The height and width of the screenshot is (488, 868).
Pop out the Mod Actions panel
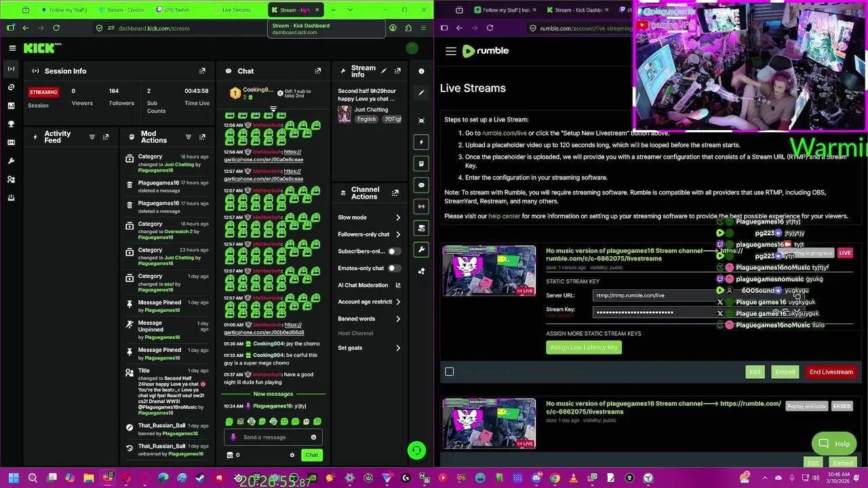pyautogui.click(x=202, y=137)
